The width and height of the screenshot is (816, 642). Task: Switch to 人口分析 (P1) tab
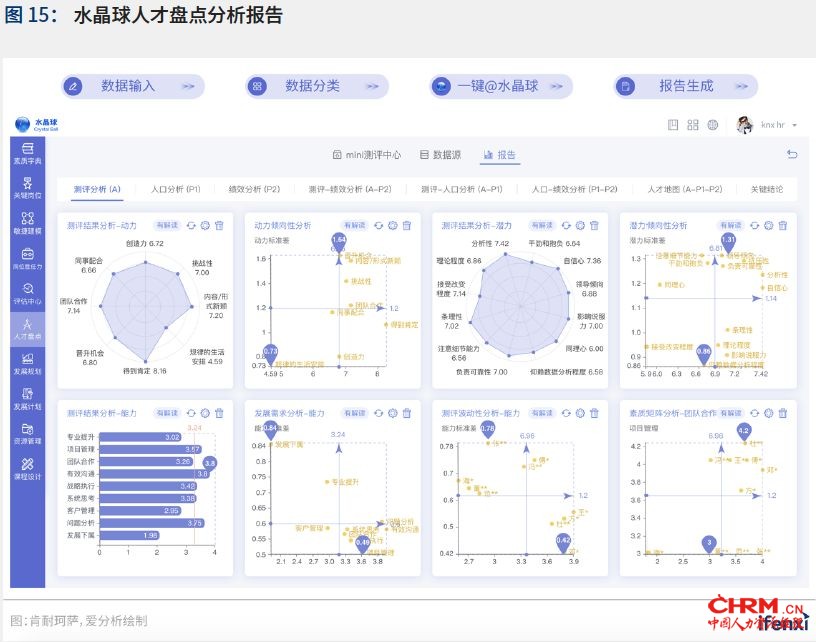point(176,189)
